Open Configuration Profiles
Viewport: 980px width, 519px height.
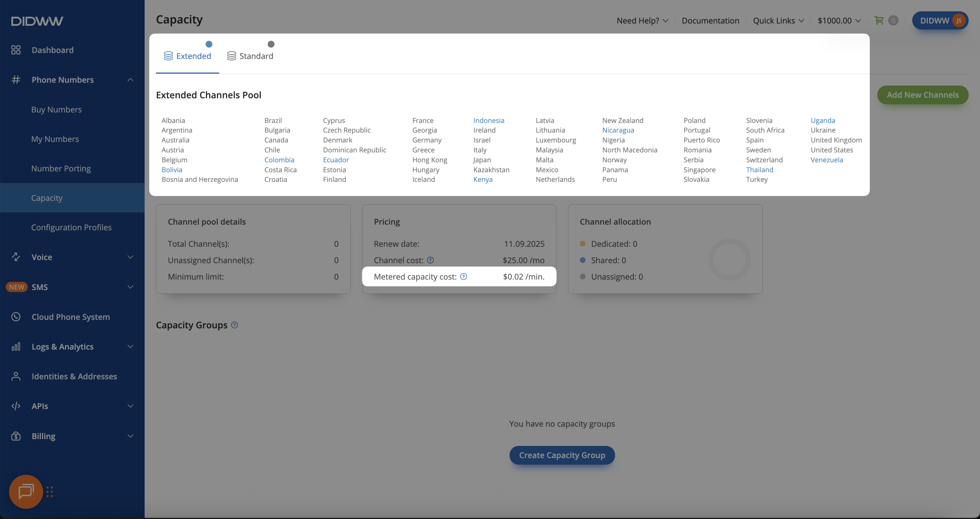(71, 227)
